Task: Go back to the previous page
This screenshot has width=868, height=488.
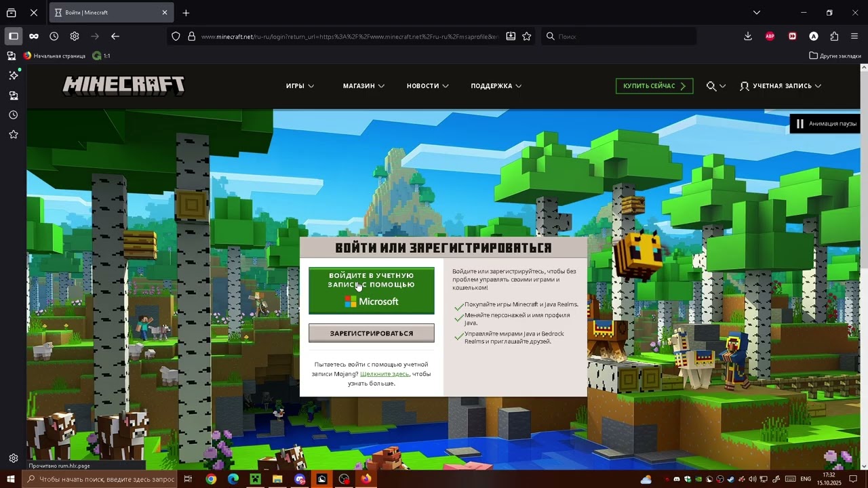Action: pos(115,36)
